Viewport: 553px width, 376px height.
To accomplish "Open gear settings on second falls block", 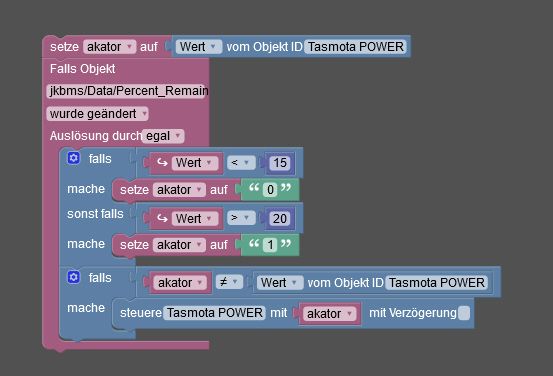I will click(73, 277).
